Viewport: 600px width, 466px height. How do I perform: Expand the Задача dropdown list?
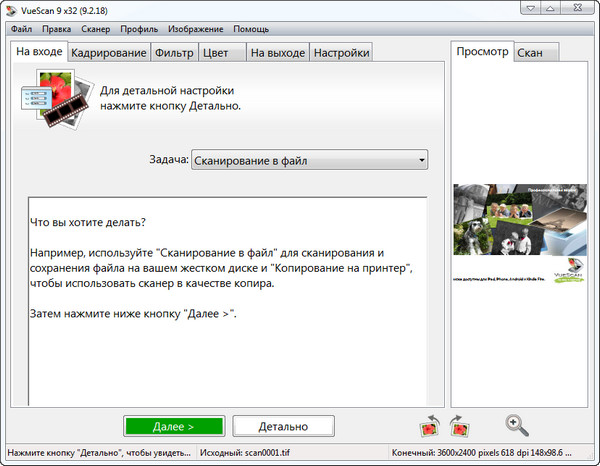click(x=422, y=160)
